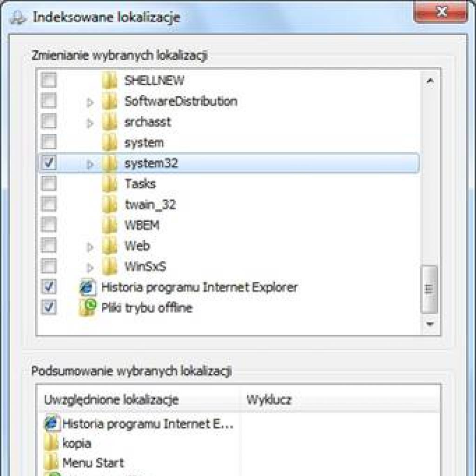Click the scrollbar down arrow

tap(430, 323)
